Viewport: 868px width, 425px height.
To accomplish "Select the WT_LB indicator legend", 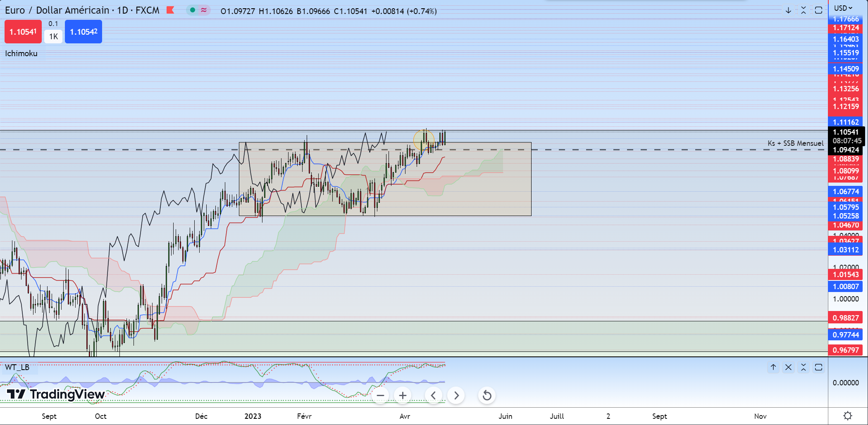I will click(x=17, y=367).
